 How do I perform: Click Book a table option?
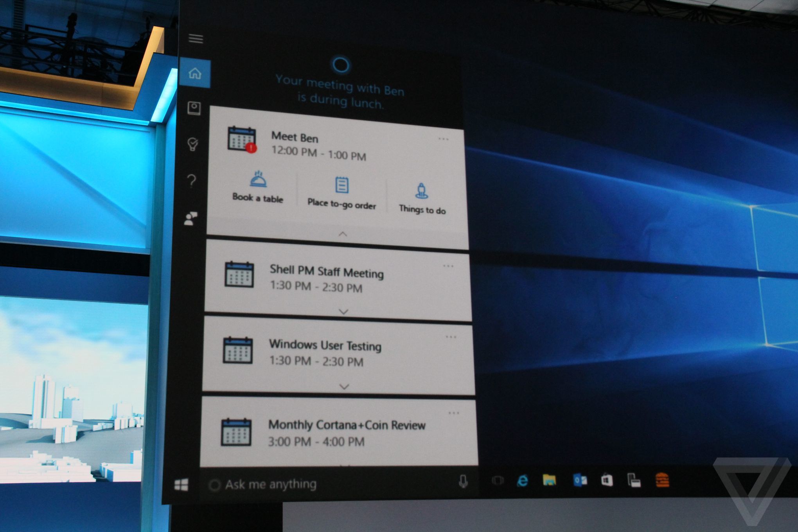(257, 187)
